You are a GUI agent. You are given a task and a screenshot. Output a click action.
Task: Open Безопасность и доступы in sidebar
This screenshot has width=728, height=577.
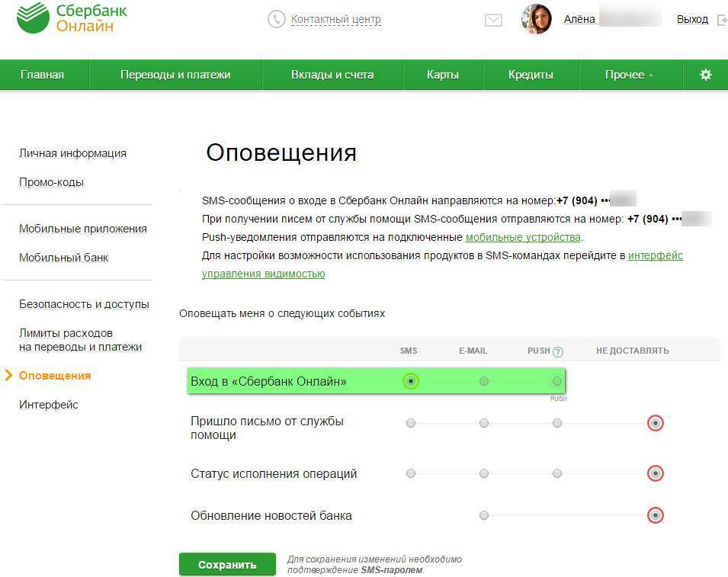click(84, 304)
